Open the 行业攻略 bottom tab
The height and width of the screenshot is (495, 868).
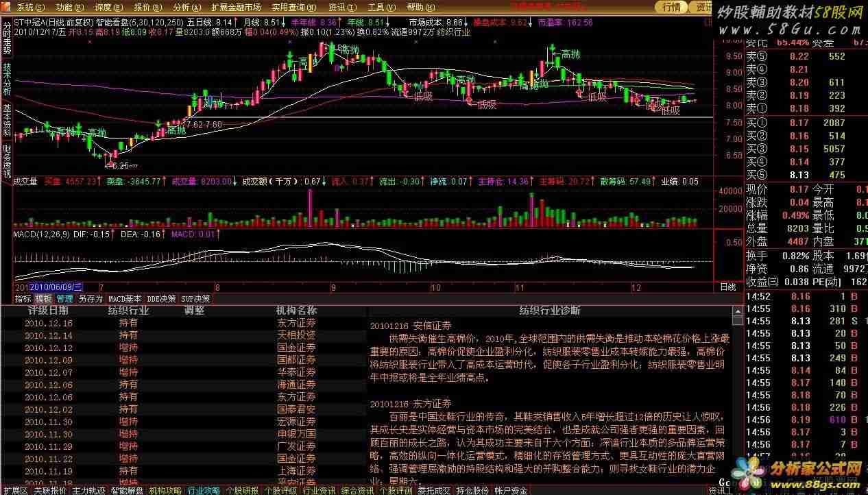coord(204,490)
